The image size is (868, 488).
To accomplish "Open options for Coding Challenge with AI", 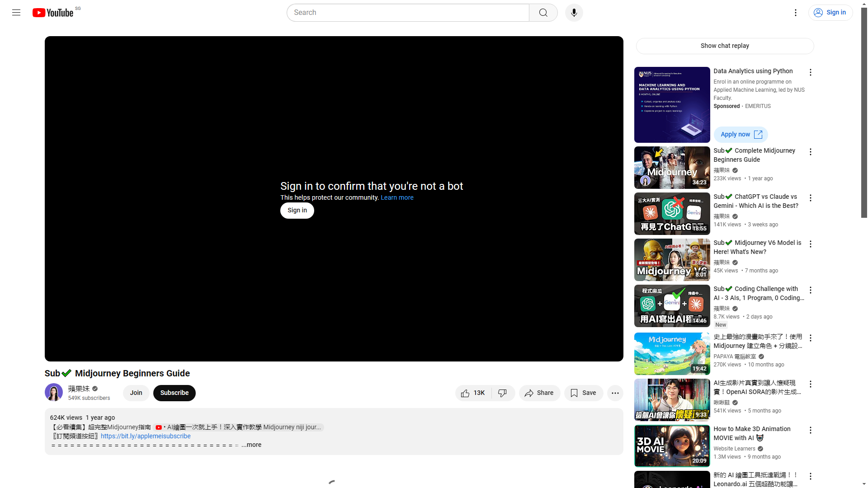I will coord(810,290).
